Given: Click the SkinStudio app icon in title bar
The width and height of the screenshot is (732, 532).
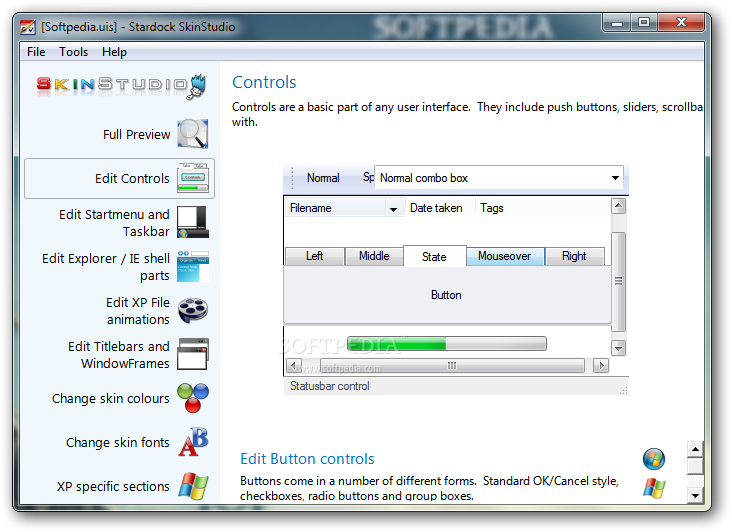Looking at the screenshot, I should 28,27.
